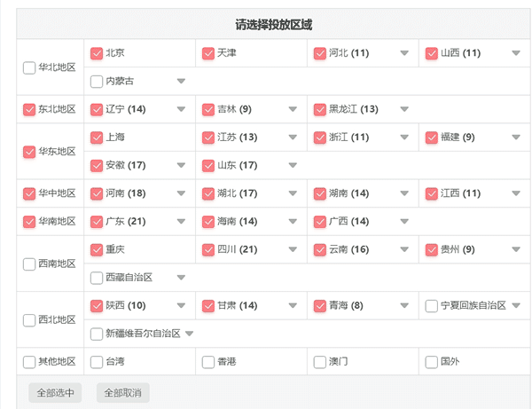This screenshot has width=532, height=409.
Task: Select the 香港 checkbox
Action: point(208,362)
